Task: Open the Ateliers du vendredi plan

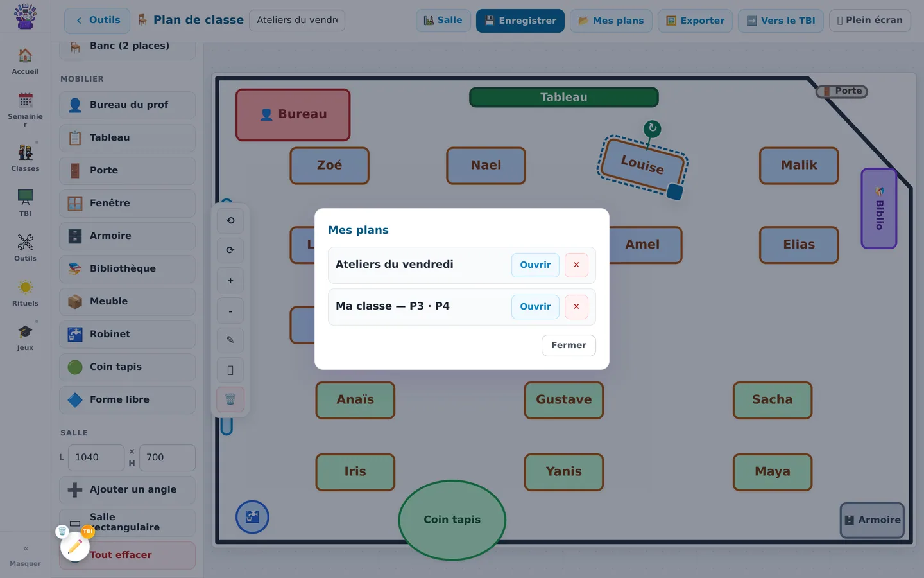Action: coord(535,265)
